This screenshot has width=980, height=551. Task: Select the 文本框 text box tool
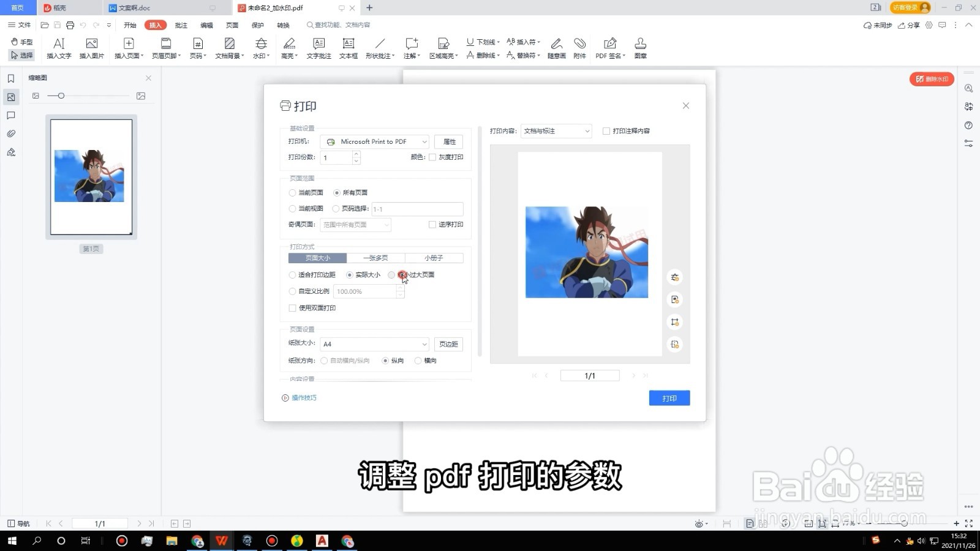pyautogui.click(x=349, y=48)
